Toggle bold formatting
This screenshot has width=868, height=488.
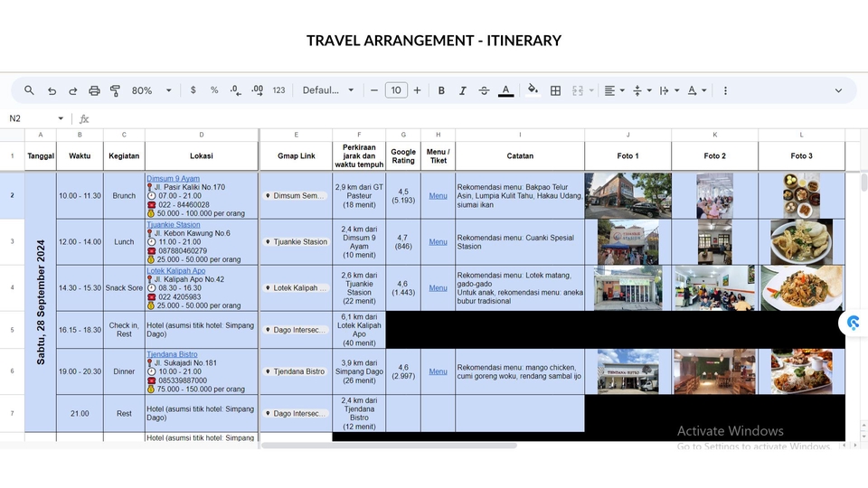click(441, 90)
